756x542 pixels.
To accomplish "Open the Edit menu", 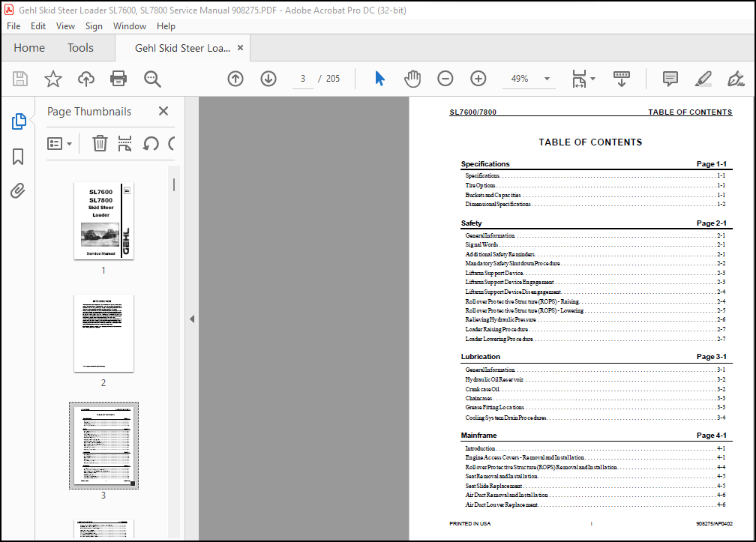I will [38, 26].
